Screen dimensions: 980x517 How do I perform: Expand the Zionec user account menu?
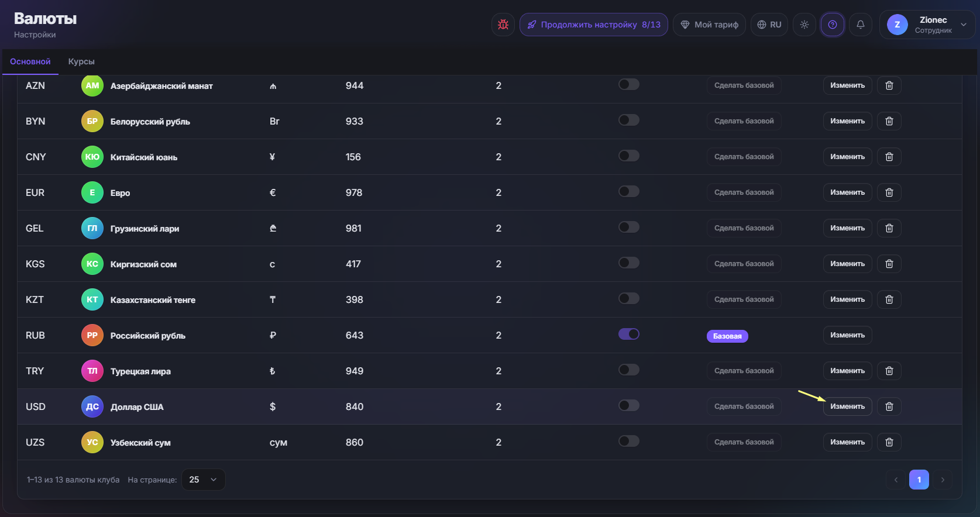pos(929,25)
